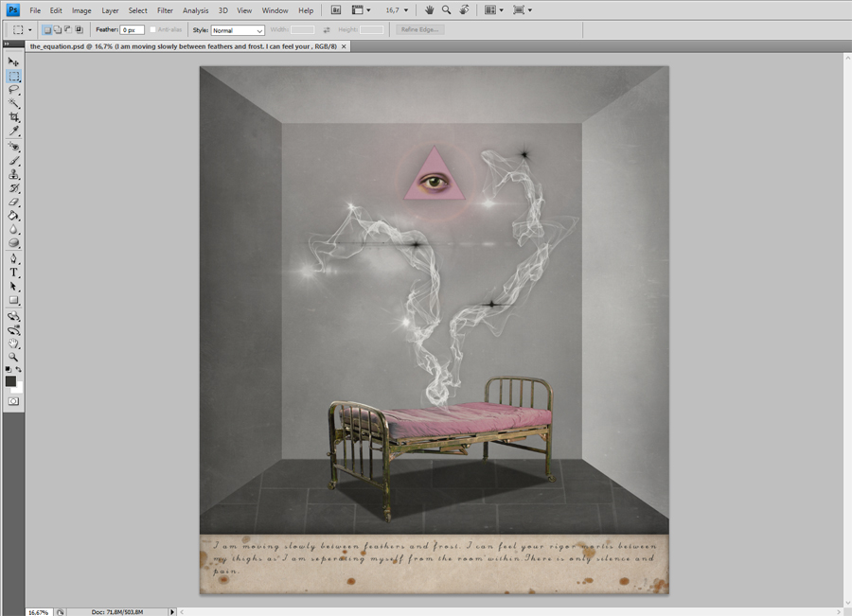Open the Filter menu
This screenshot has height=616, width=852.
pyautogui.click(x=165, y=10)
